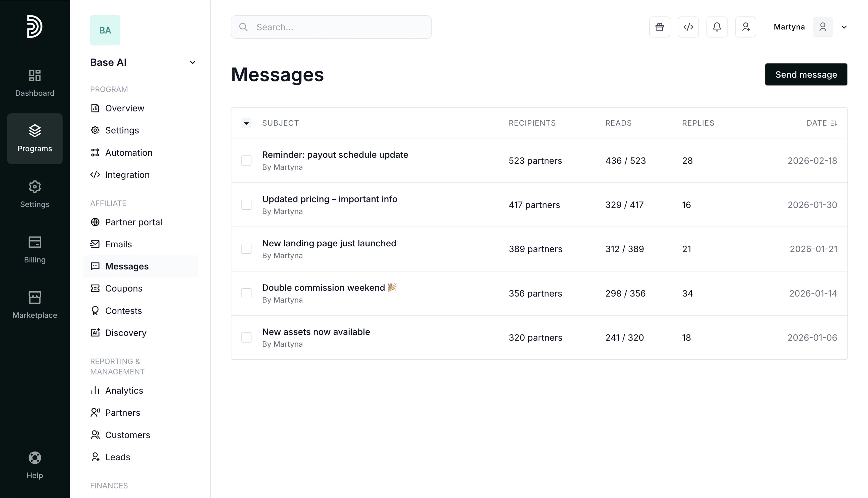Click the date column sort icon
This screenshot has height=498, width=868.
pos(834,123)
